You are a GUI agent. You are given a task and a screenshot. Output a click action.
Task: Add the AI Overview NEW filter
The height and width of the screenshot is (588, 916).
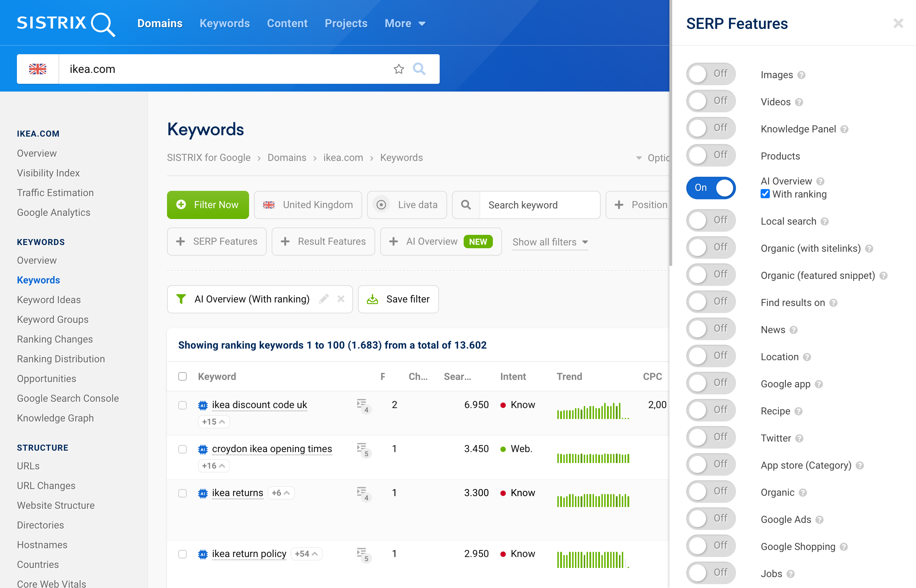[441, 242]
